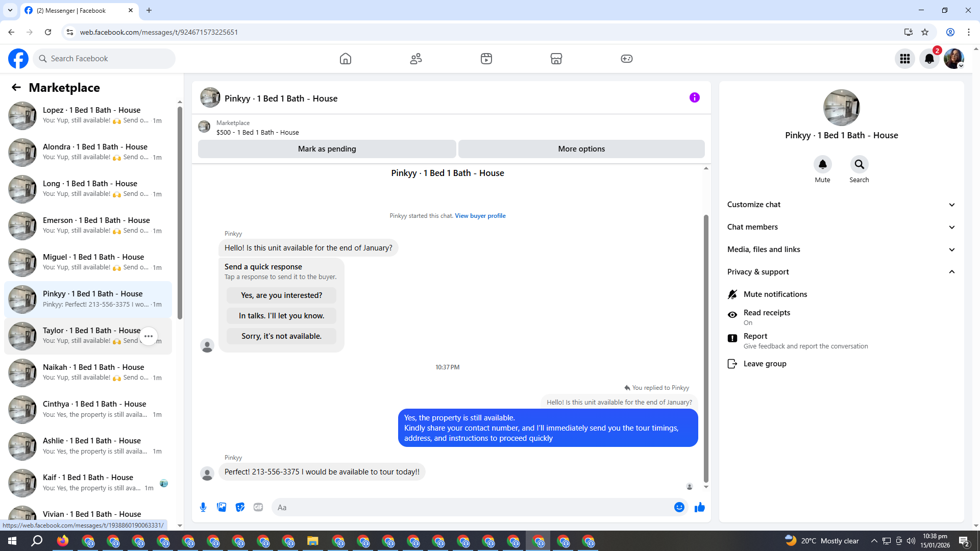Open the notifications bell in top bar

click(929, 59)
